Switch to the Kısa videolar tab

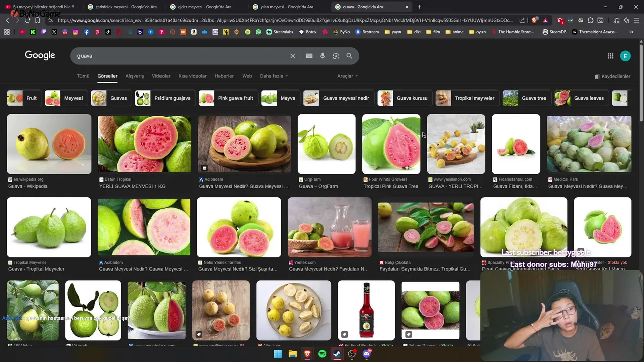(x=192, y=76)
